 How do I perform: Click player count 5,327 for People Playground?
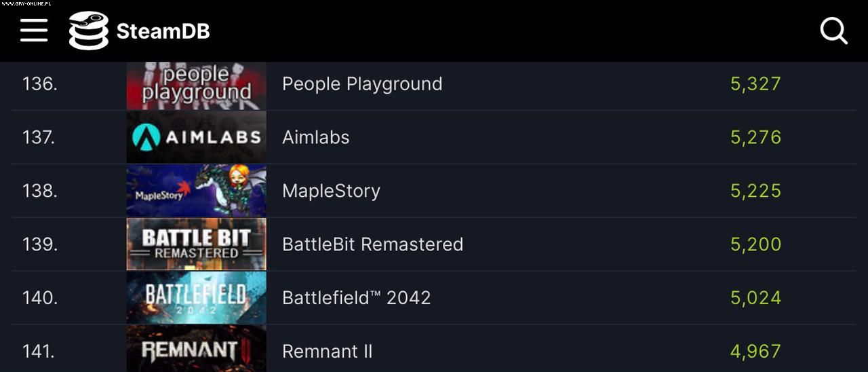pyautogui.click(x=756, y=84)
